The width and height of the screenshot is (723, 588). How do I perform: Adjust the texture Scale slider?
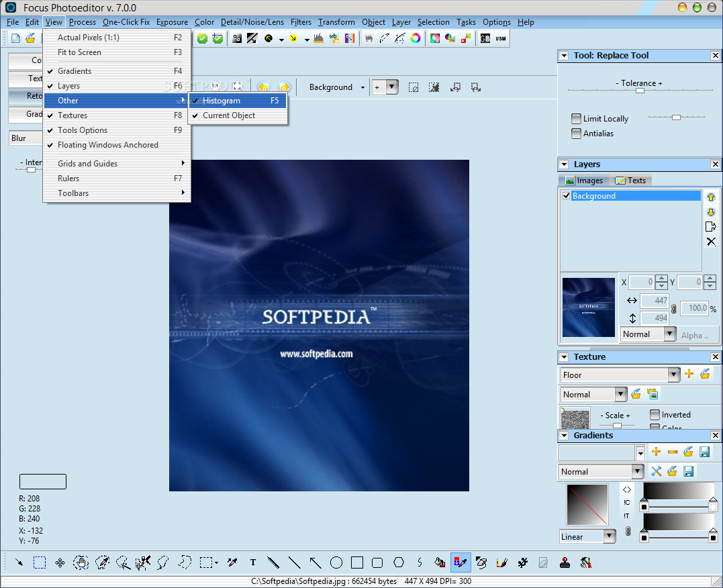pyautogui.click(x=616, y=425)
